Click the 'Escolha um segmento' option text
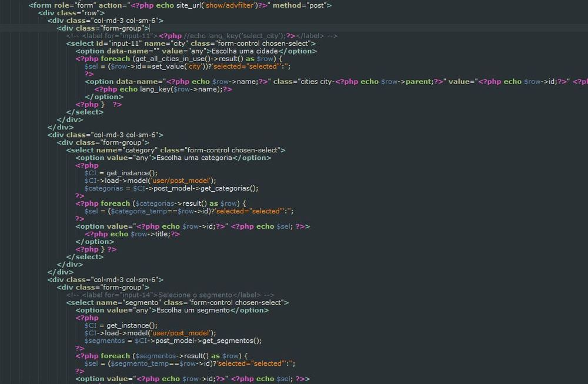The image size is (588, 384). point(192,310)
